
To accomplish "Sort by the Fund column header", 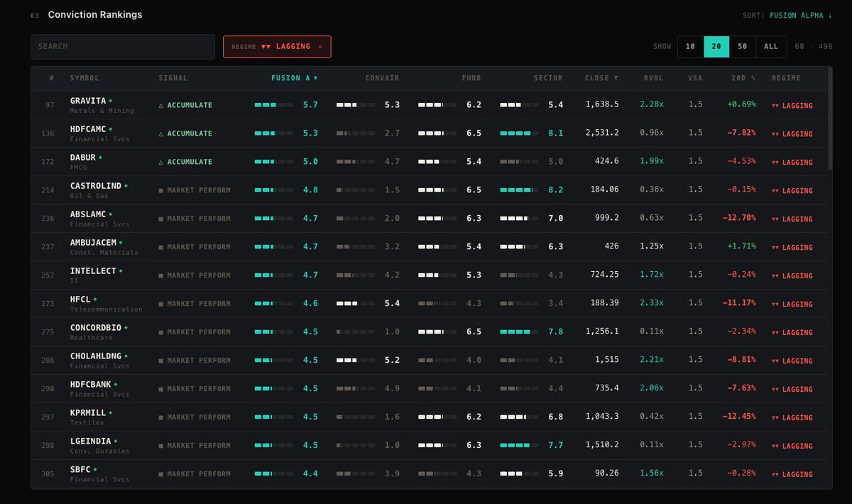I will [x=471, y=78].
